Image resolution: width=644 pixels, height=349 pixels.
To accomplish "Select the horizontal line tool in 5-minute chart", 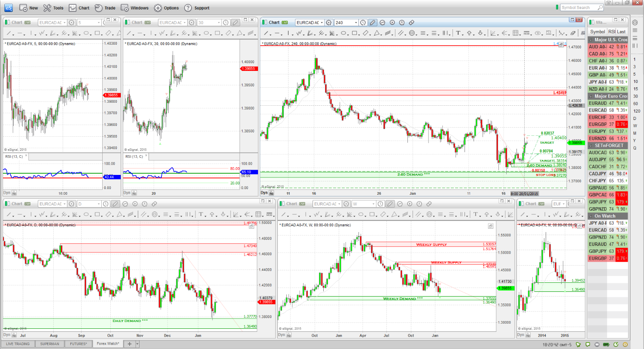I will pos(20,33).
